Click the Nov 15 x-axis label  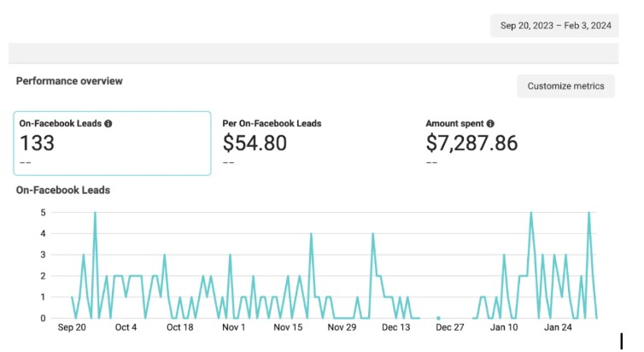288,327
